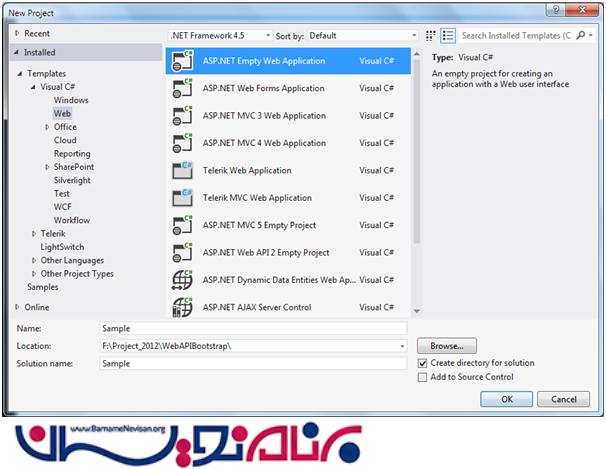Image resolution: width=606 pixels, height=469 pixels.
Task: Expand the Office tree node arrow
Action: pyautogui.click(x=47, y=127)
